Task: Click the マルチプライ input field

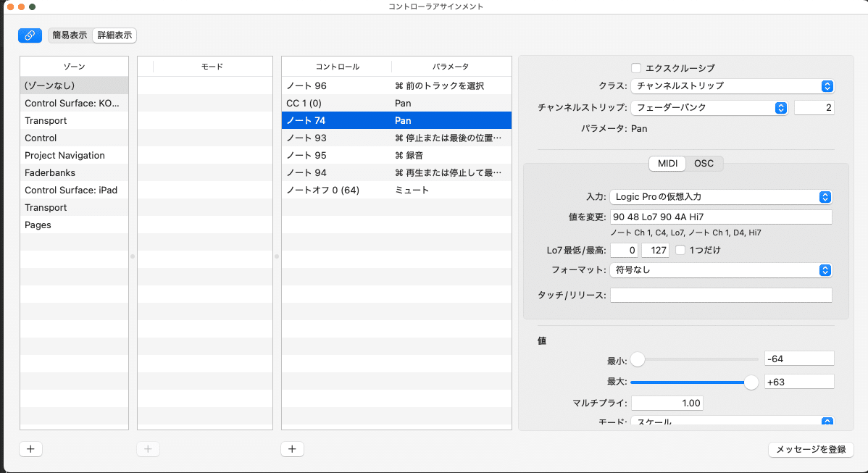Action: click(667, 403)
